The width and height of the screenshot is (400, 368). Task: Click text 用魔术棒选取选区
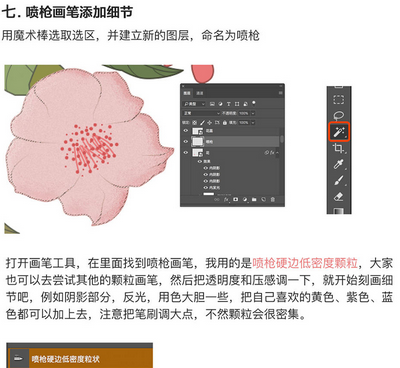tap(48, 35)
